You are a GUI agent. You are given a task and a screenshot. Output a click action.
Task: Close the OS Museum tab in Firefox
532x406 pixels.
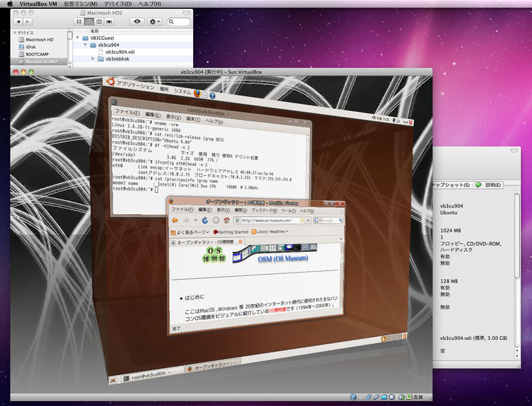(x=240, y=242)
